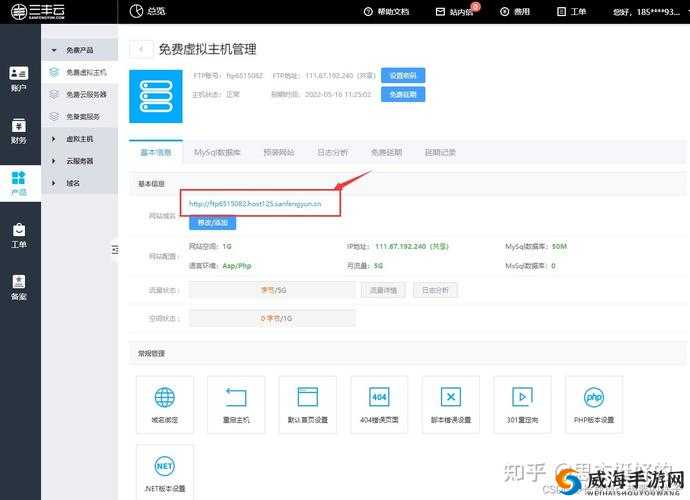Open the script error settings X tile
This screenshot has width=690, height=500.
(451, 404)
